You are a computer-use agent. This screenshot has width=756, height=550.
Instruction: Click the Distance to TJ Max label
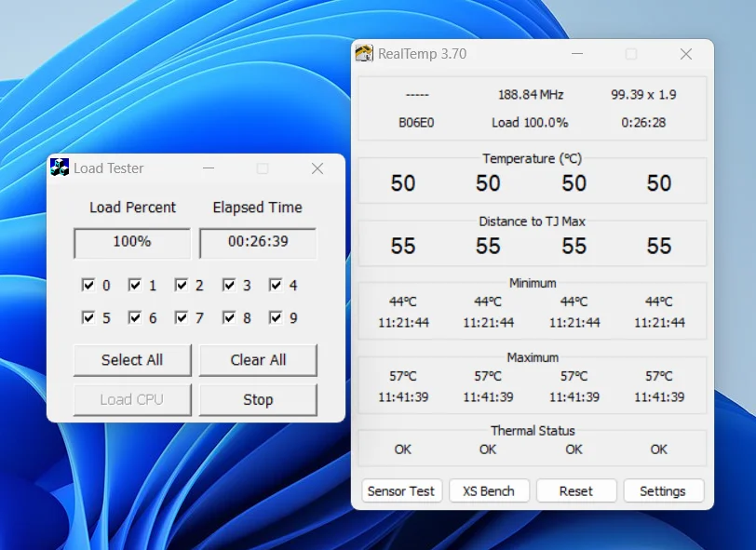click(532, 221)
